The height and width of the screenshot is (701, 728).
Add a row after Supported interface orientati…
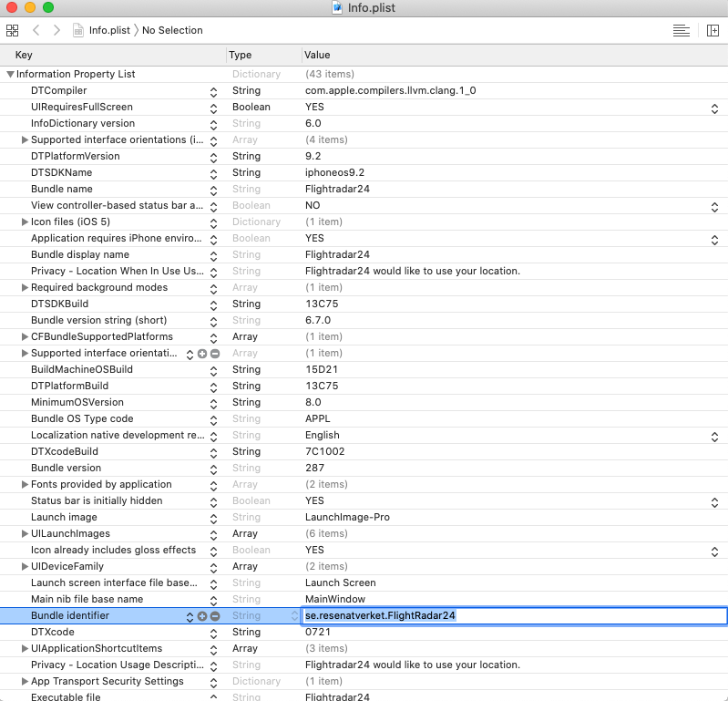tap(202, 354)
